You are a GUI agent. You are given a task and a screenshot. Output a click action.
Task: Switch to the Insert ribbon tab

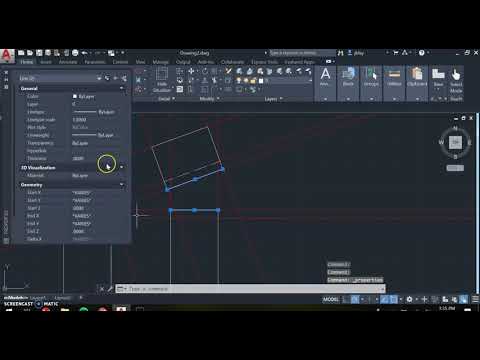(x=46, y=62)
